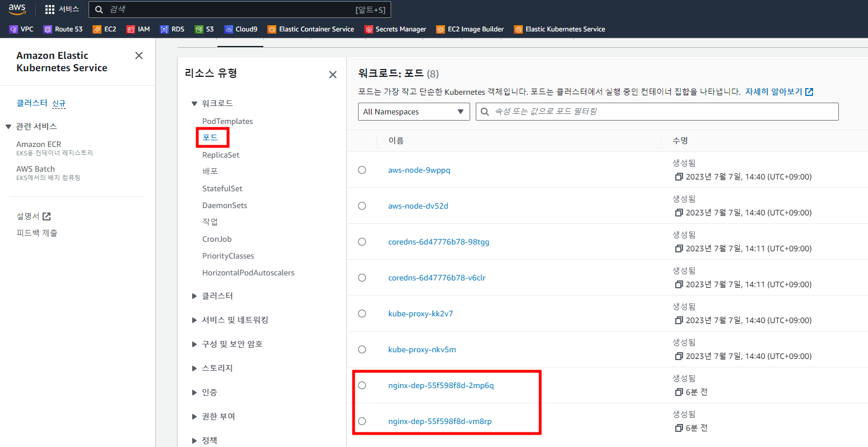Select PriorityClasses resource type
868x447 pixels.
coord(228,256)
